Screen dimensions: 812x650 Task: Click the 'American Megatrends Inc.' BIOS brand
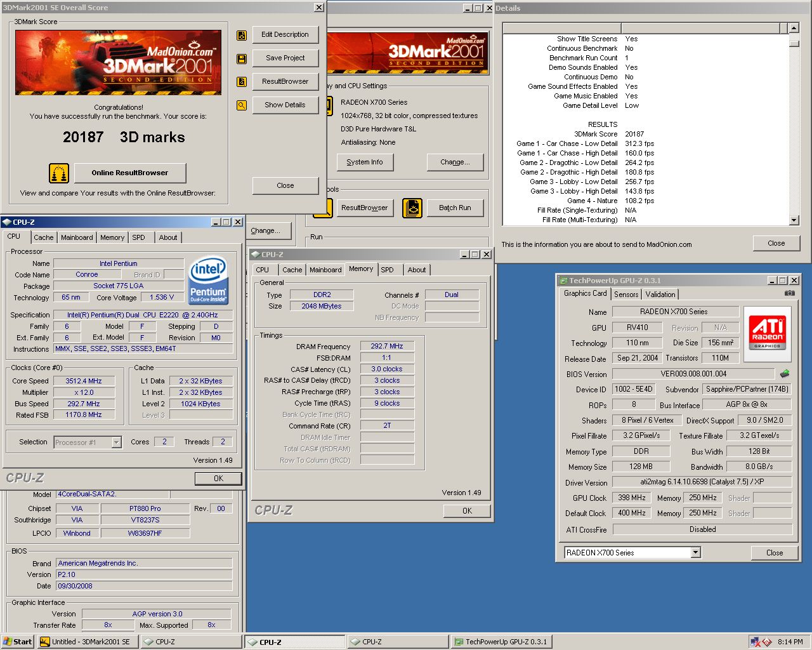click(144, 564)
